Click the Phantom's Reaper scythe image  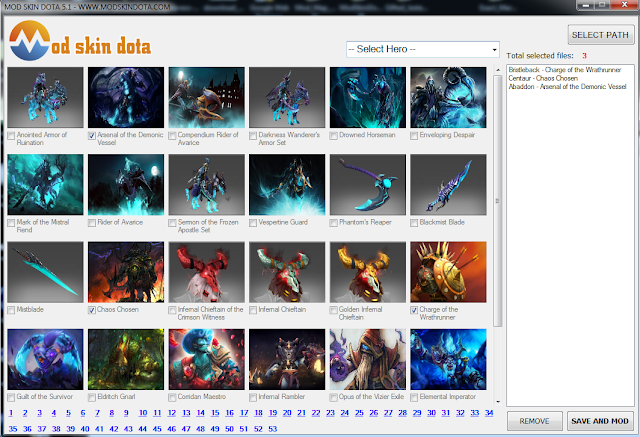368,184
